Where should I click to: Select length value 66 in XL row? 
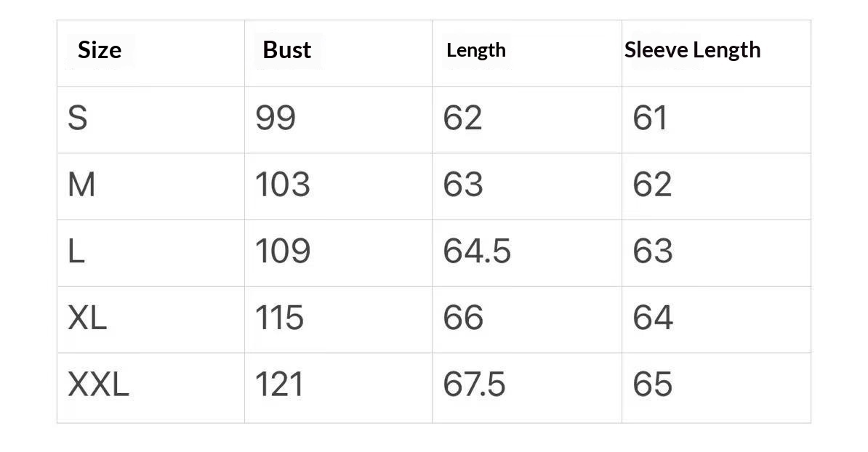pyautogui.click(x=463, y=318)
